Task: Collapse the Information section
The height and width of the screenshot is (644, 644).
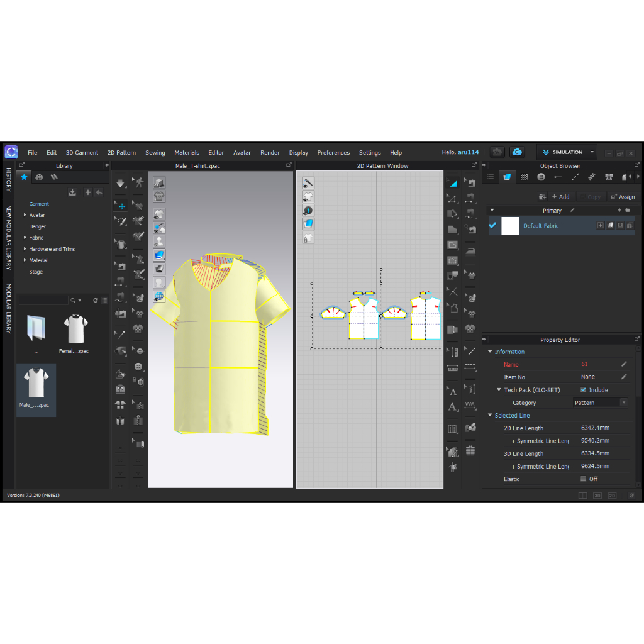Action: coord(490,352)
